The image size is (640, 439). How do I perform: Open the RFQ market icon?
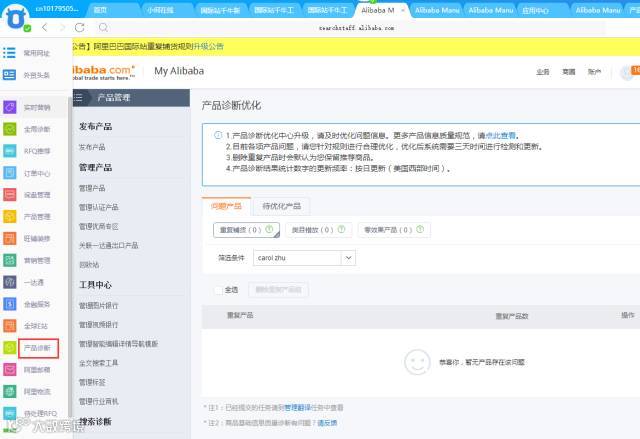click(x=10, y=151)
